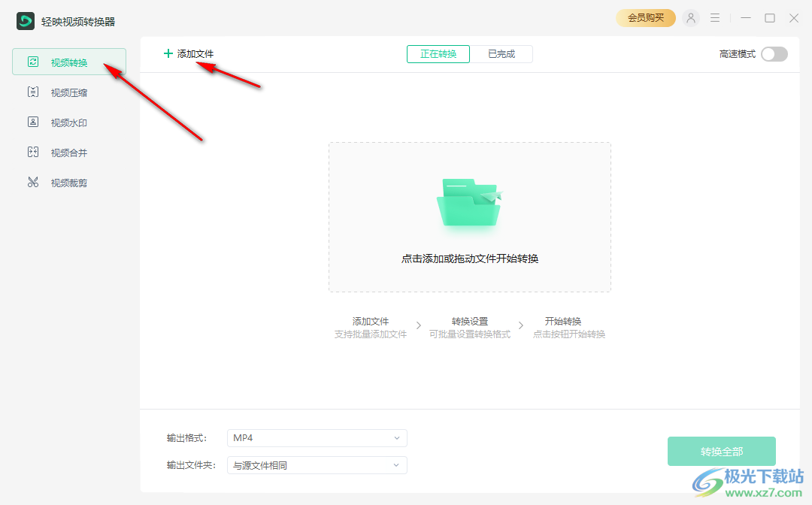Select the 正在转换 tab
Viewport: 812px width, 505px height.
pos(438,53)
